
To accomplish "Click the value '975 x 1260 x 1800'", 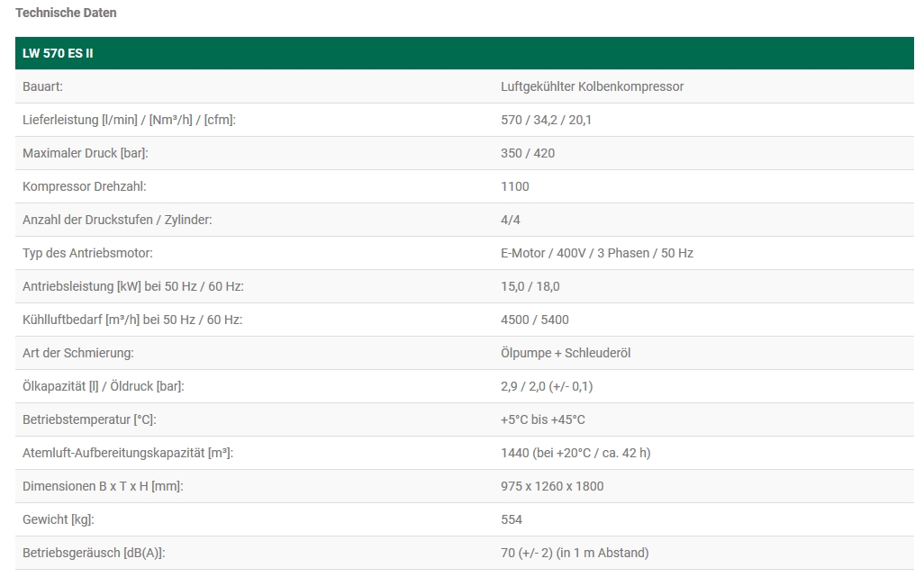I will click(x=552, y=486).
